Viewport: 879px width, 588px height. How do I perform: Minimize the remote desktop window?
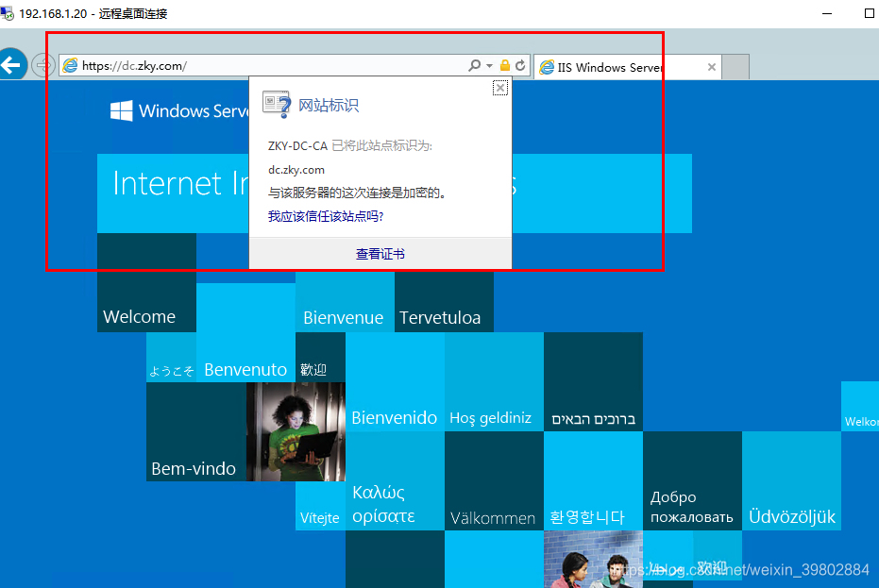click(827, 13)
